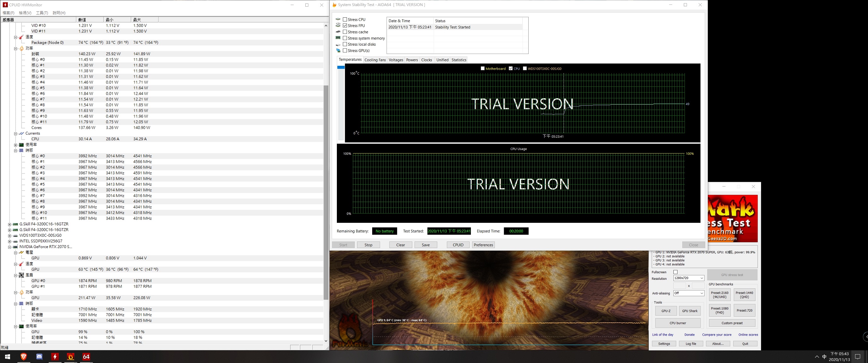
Task: Expand the INTEL SSDPEKKW256G7 node
Action: [9, 241]
